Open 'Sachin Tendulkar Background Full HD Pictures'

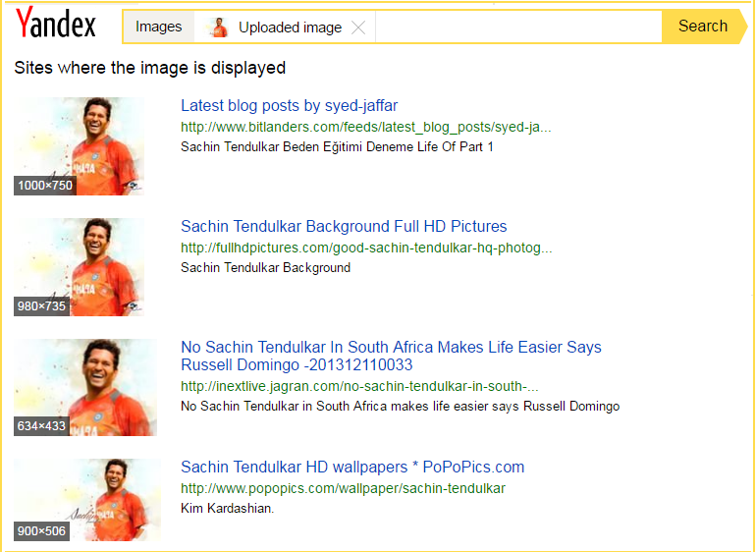click(344, 226)
